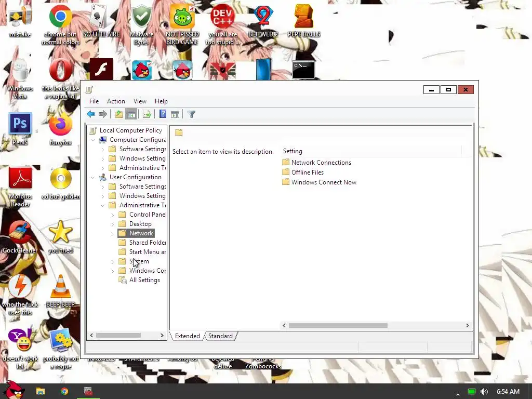
Task: Collapse Administrative Templates under User Configuration
Action: click(x=103, y=205)
